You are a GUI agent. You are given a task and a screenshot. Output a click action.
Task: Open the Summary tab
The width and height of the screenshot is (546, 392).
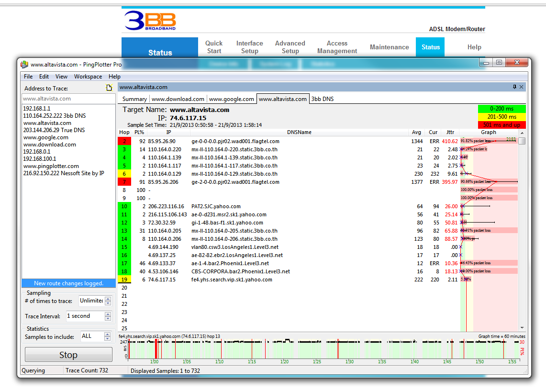(x=134, y=99)
